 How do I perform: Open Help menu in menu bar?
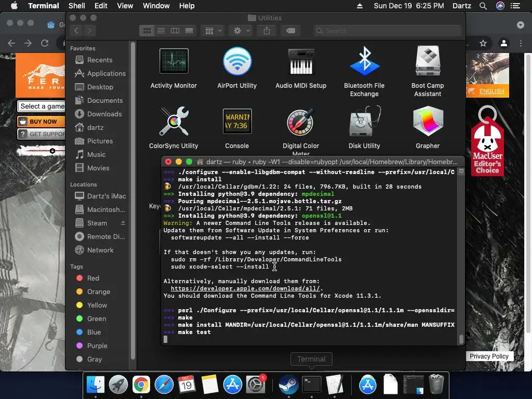pos(187,6)
